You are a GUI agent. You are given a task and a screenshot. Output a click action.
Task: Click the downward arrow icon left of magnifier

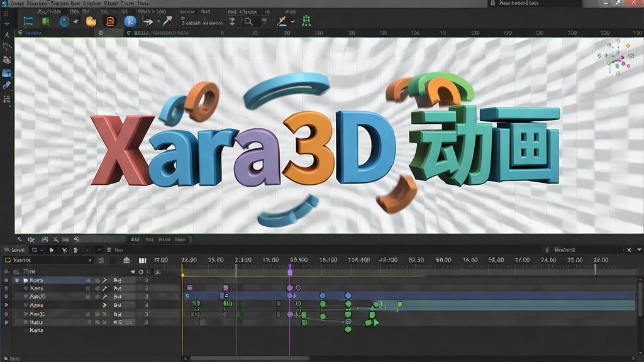click(232, 22)
